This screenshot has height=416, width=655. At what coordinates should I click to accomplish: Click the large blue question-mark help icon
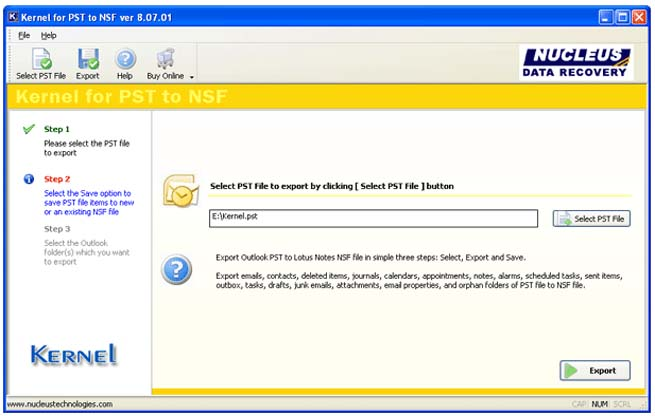tap(177, 269)
